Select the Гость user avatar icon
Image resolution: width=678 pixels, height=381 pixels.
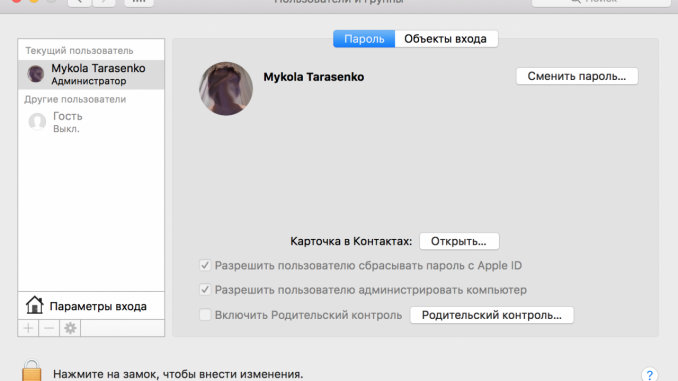[37, 122]
